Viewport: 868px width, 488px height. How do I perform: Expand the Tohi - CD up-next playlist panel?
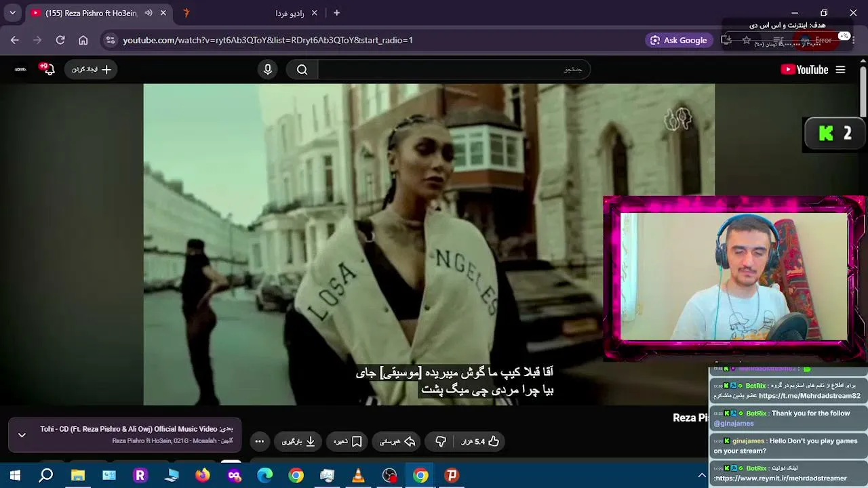(x=22, y=435)
